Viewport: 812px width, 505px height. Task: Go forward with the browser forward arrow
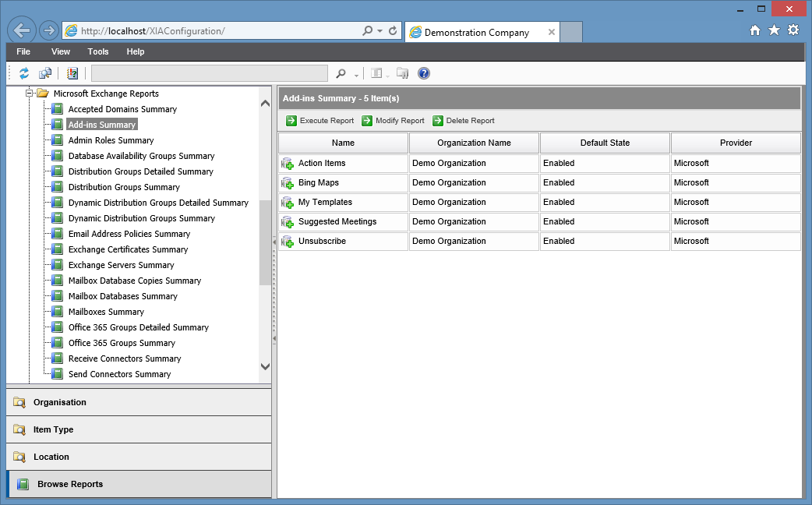click(x=48, y=30)
